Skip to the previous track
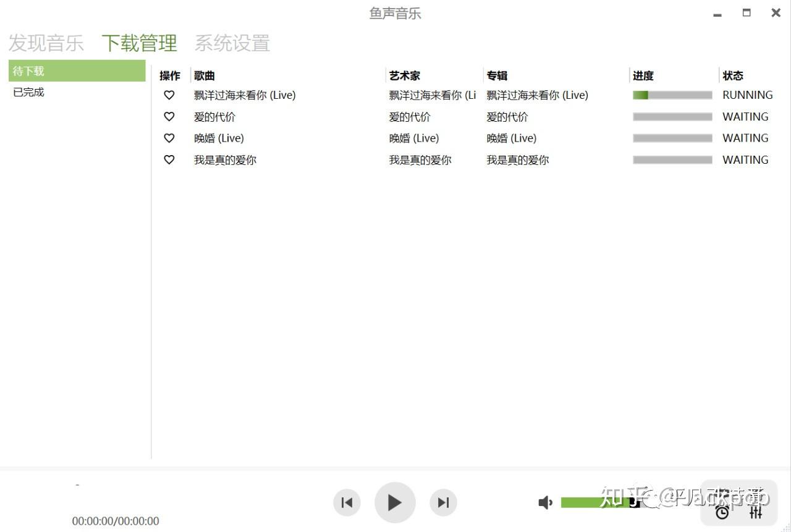 [347, 502]
